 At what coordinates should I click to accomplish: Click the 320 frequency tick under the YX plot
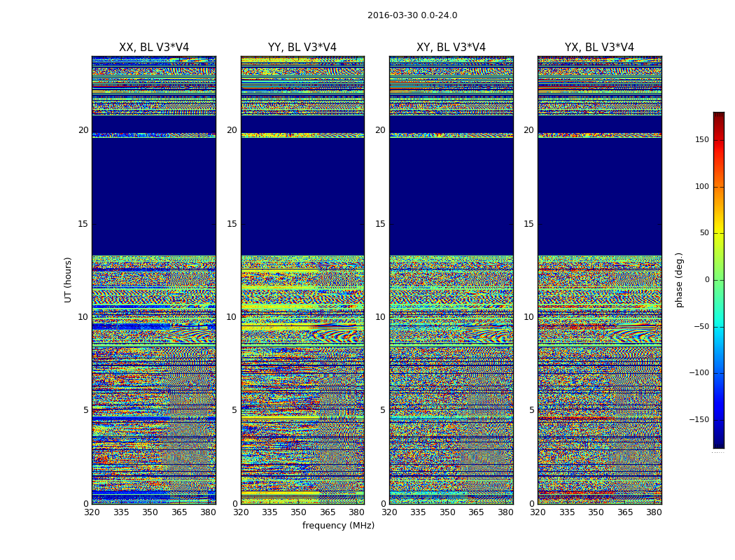538,512
